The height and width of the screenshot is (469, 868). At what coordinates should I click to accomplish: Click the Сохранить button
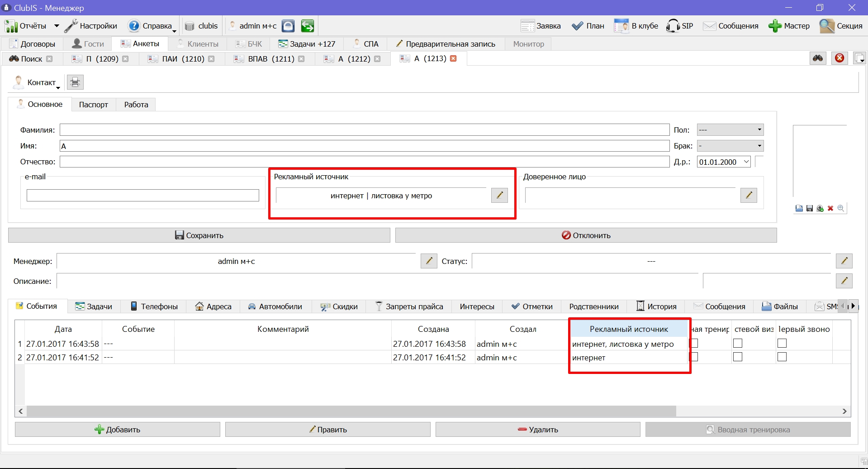(199, 235)
